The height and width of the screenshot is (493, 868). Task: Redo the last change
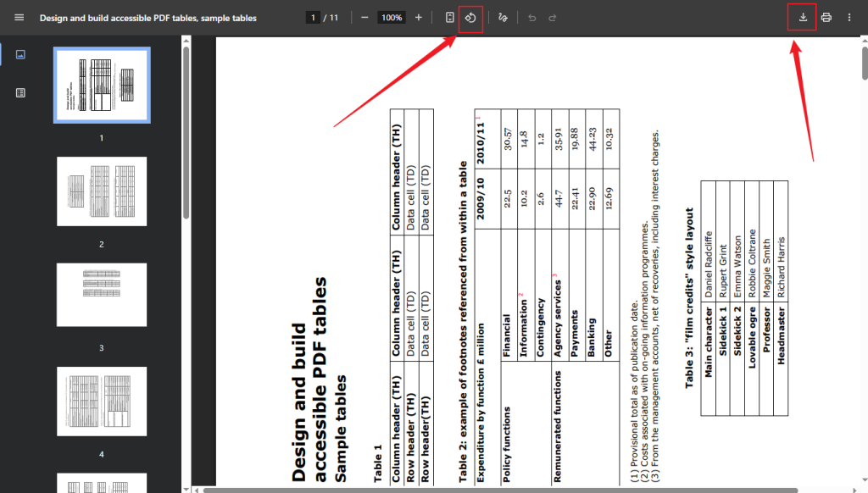point(551,17)
